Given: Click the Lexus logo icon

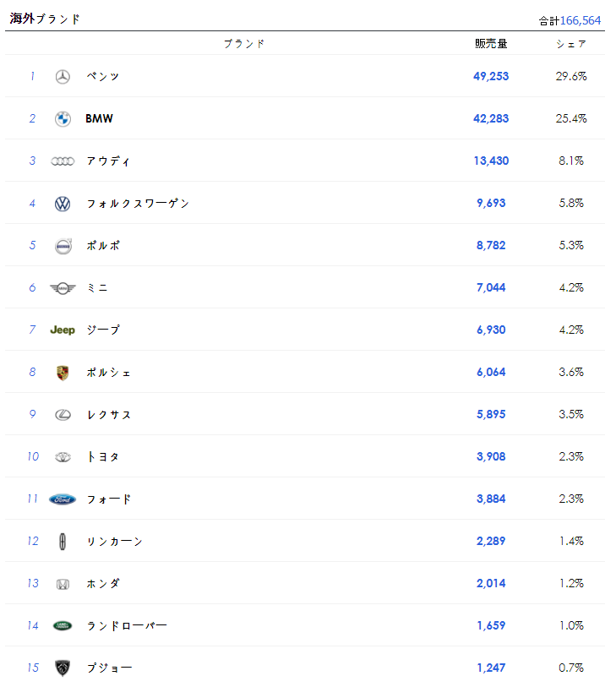Looking at the screenshot, I should coord(63,415).
